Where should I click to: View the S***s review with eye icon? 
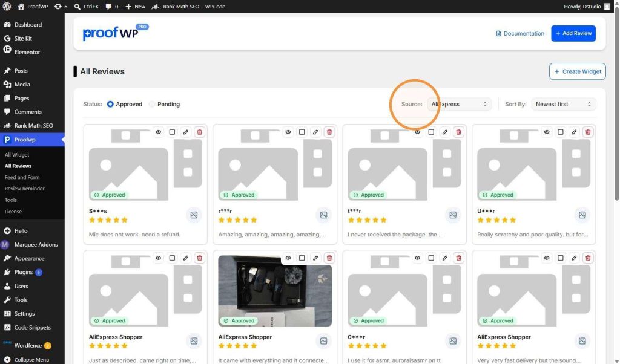(x=158, y=132)
